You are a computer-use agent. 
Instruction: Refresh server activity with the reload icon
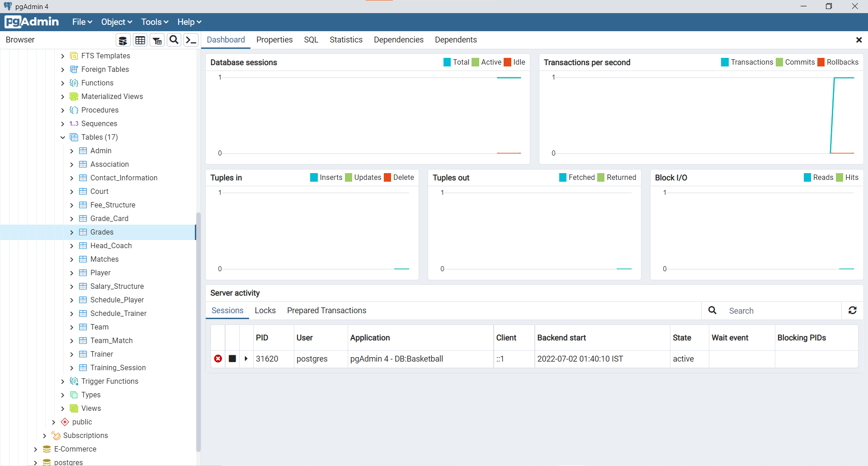click(x=853, y=311)
